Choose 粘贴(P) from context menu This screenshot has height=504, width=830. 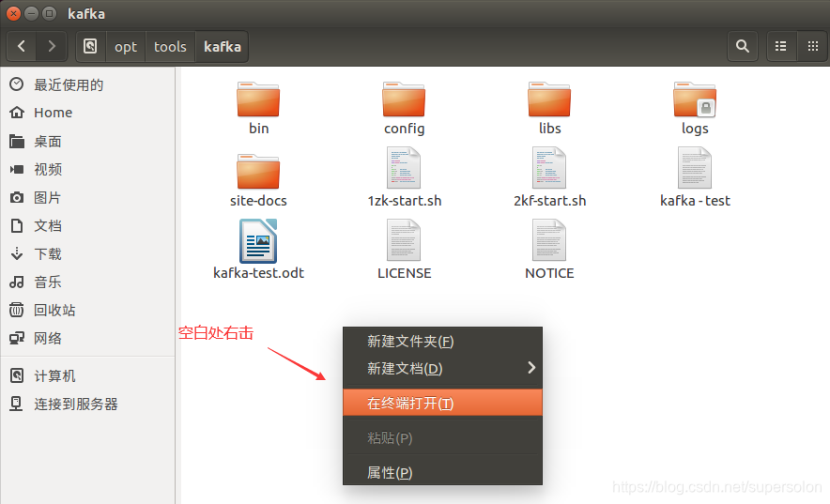click(x=442, y=438)
